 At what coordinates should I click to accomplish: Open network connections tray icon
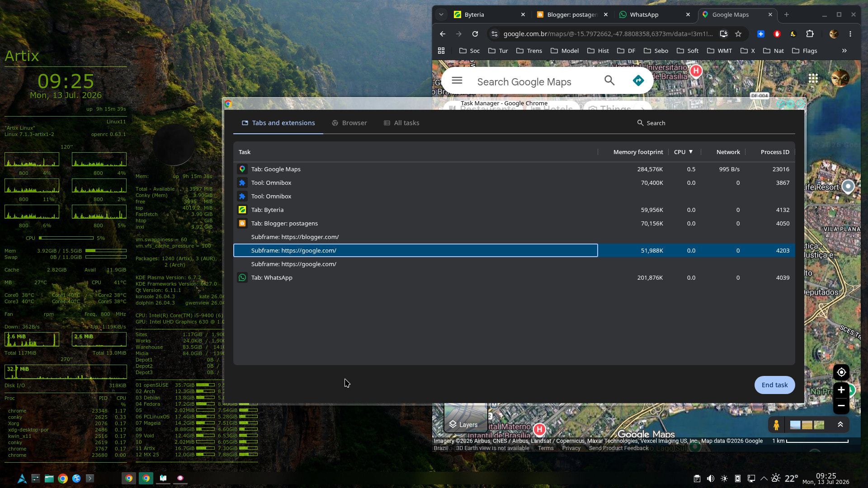coord(751,479)
